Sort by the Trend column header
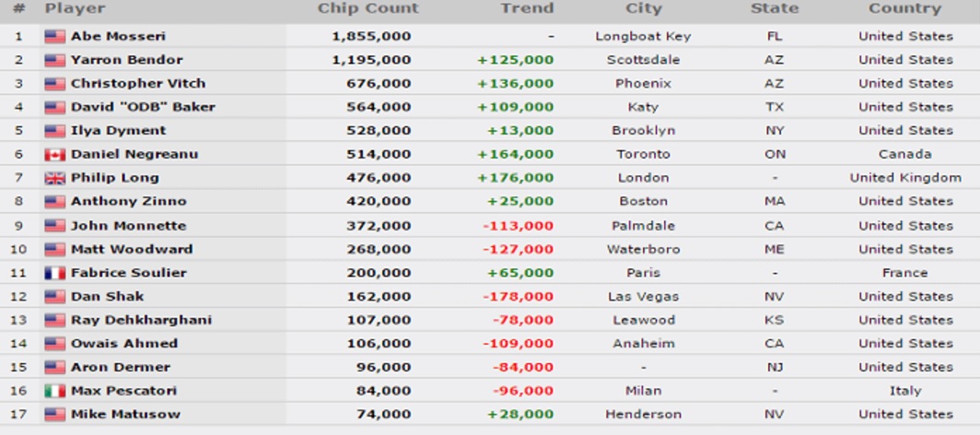This screenshot has height=435, width=980. coord(527,8)
